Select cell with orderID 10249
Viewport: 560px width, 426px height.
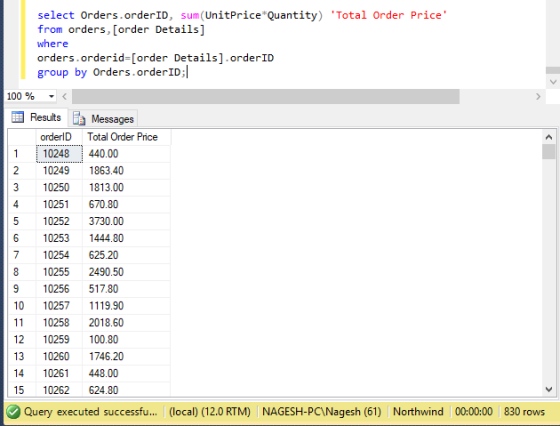(x=59, y=171)
